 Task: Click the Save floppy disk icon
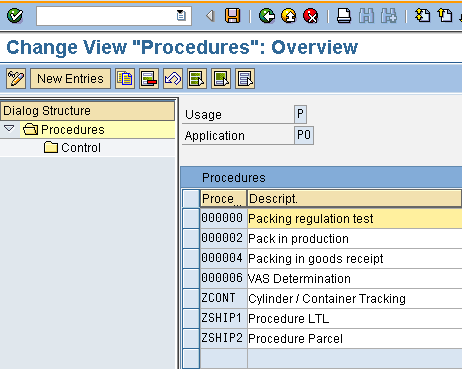(x=232, y=16)
